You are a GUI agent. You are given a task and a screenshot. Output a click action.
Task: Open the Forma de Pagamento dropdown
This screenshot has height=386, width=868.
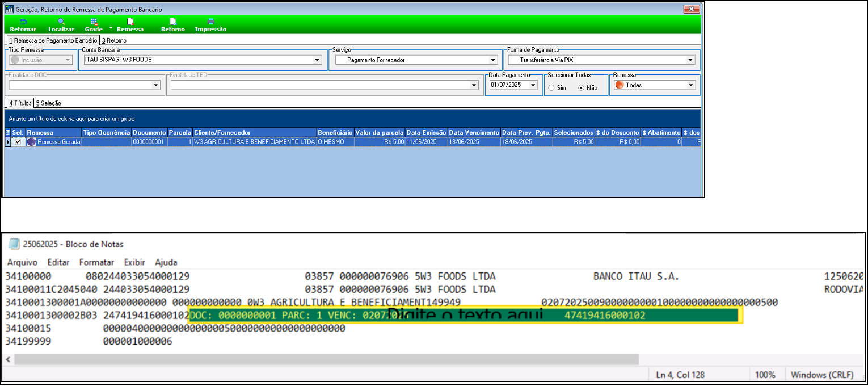tap(690, 60)
